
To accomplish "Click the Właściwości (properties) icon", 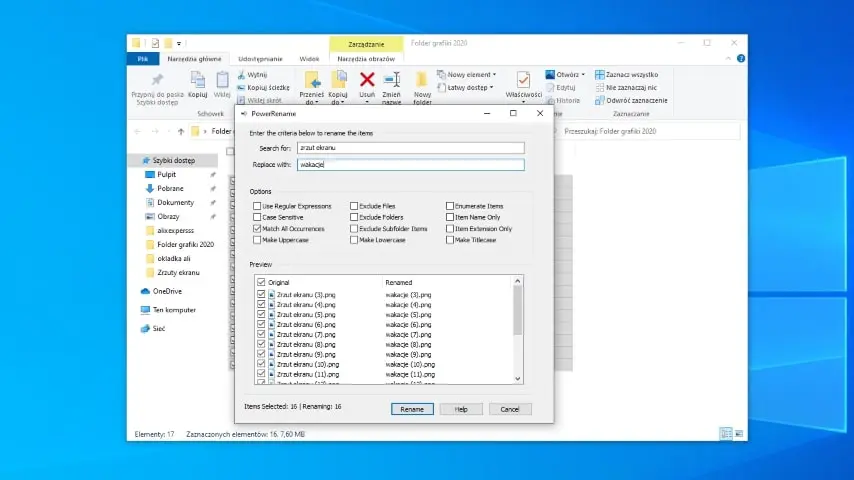I will (x=523, y=80).
